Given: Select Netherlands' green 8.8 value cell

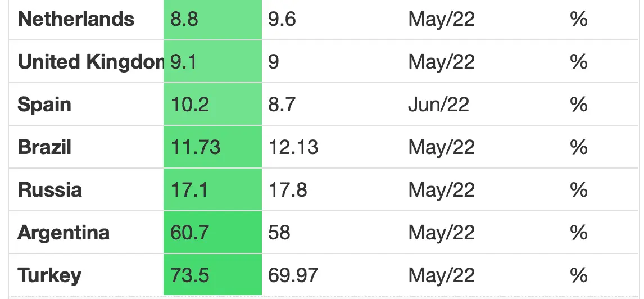Looking at the screenshot, I should [212, 20].
